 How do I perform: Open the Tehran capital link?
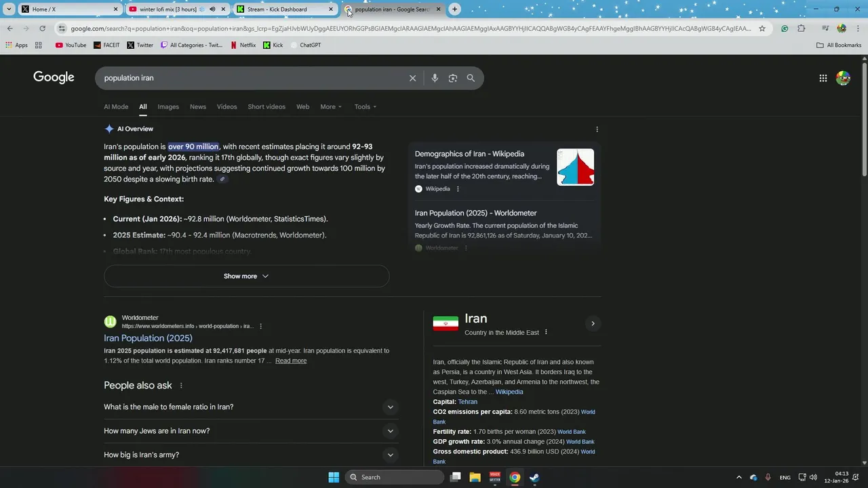[467, 402]
